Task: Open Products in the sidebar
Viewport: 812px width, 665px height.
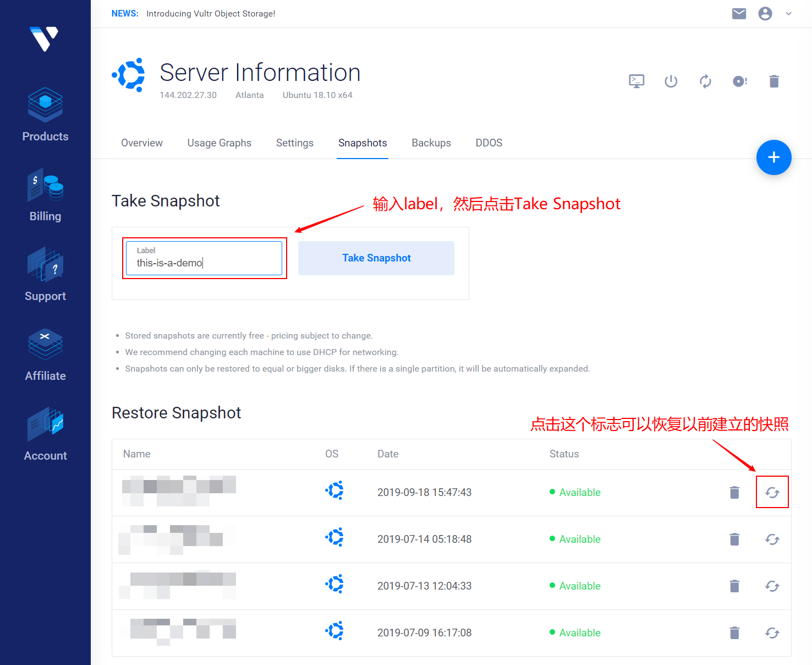Action: click(45, 115)
